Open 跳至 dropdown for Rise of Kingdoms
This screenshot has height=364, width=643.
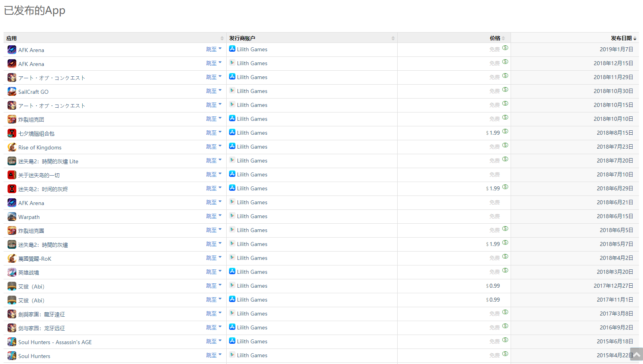tap(214, 147)
